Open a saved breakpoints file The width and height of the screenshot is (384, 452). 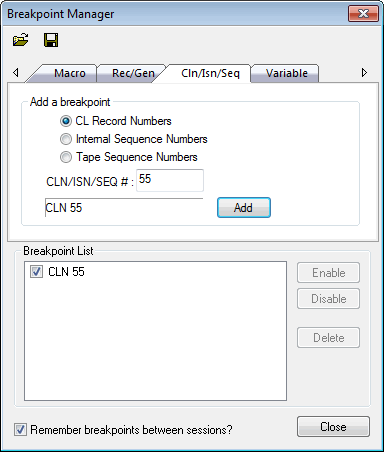click(20, 40)
